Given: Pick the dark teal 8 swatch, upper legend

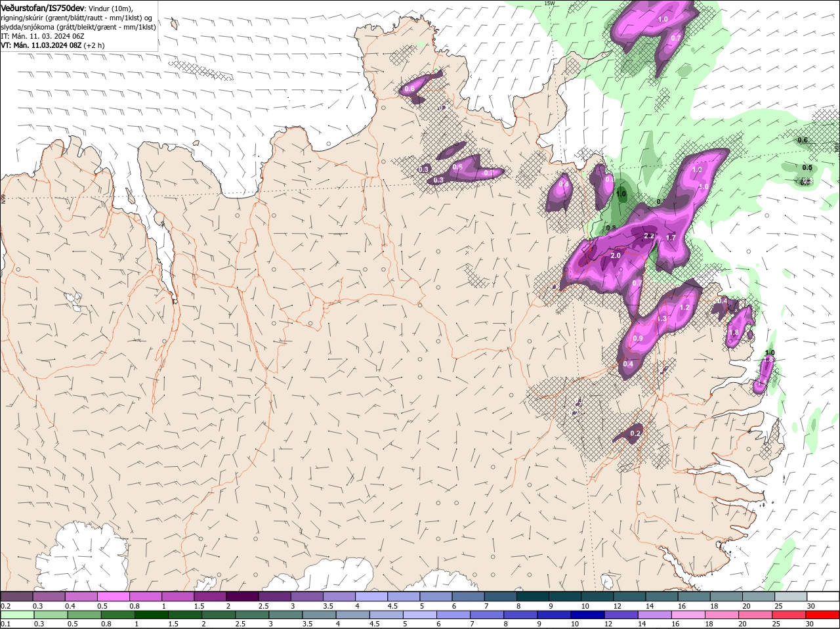Looking at the screenshot, I should (533, 596).
